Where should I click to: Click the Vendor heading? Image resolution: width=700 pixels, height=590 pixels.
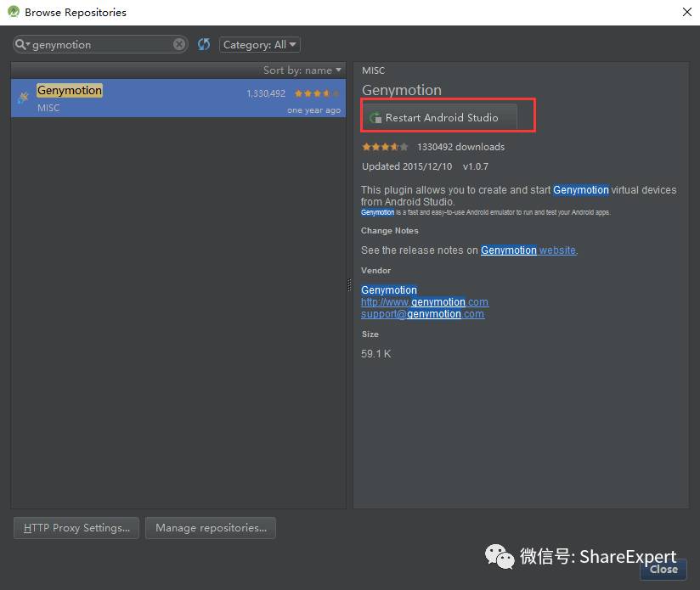click(375, 271)
